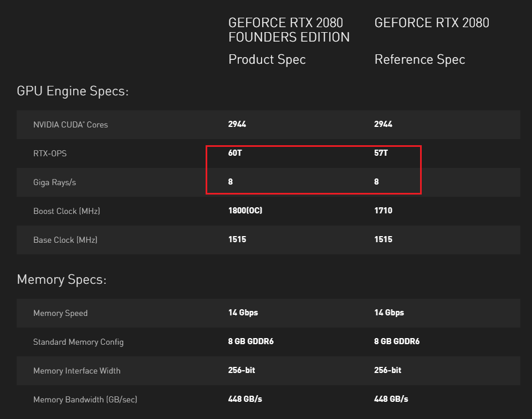Select the 57T reference RTX-OPS value
The height and width of the screenshot is (419, 532).
coord(381,153)
